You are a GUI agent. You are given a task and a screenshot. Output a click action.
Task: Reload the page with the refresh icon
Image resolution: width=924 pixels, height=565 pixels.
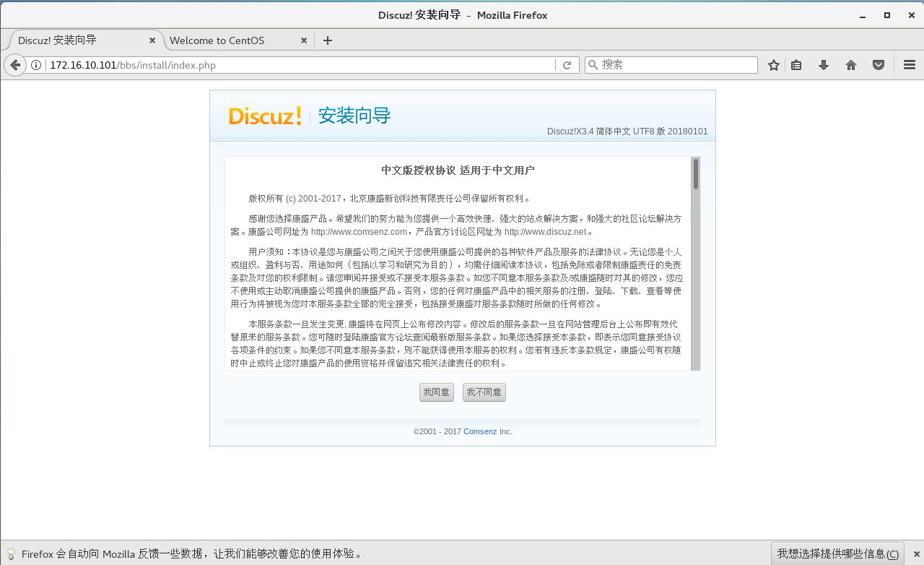pyautogui.click(x=567, y=65)
